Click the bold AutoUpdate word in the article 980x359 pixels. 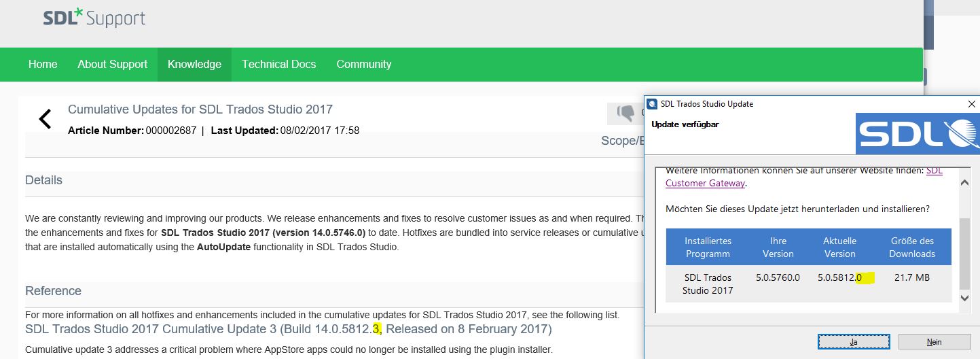tap(223, 247)
